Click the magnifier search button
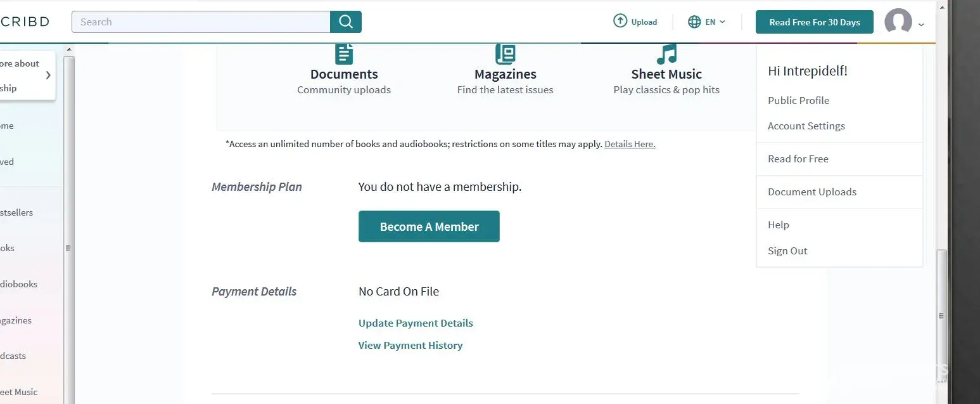980x404 pixels. tap(346, 22)
